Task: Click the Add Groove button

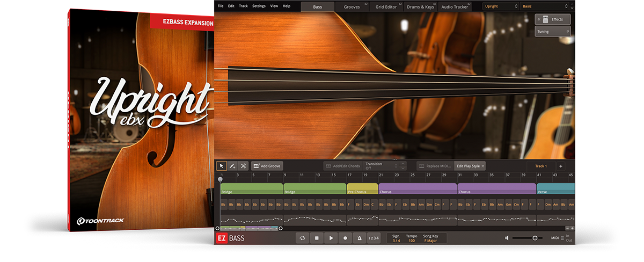Action: 267,166
